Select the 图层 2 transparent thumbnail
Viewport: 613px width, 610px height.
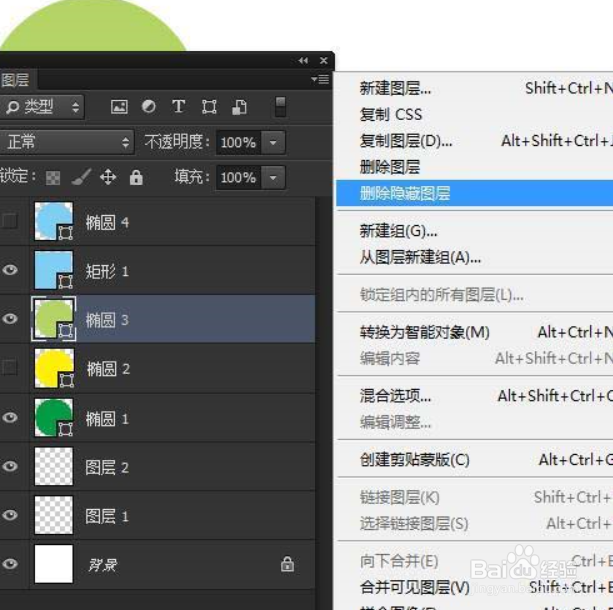click(54, 466)
